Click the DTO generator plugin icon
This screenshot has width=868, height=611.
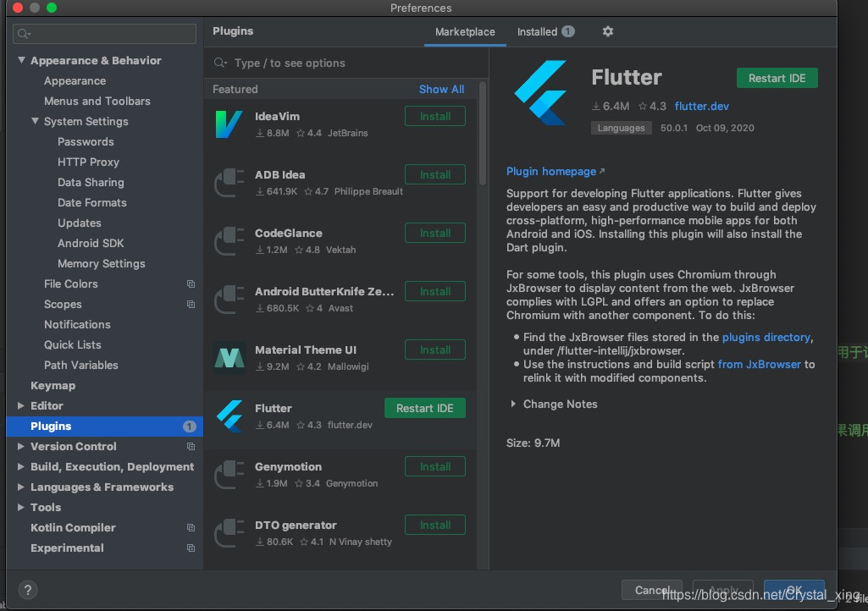(x=229, y=533)
